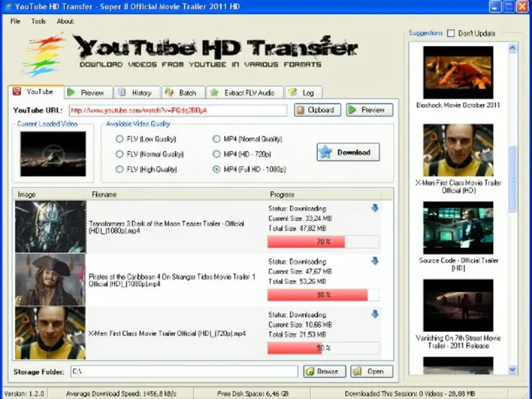Image resolution: width=532 pixels, height=399 pixels.
Task: Switch to the Preview tab
Action: pyautogui.click(x=88, y=92)
